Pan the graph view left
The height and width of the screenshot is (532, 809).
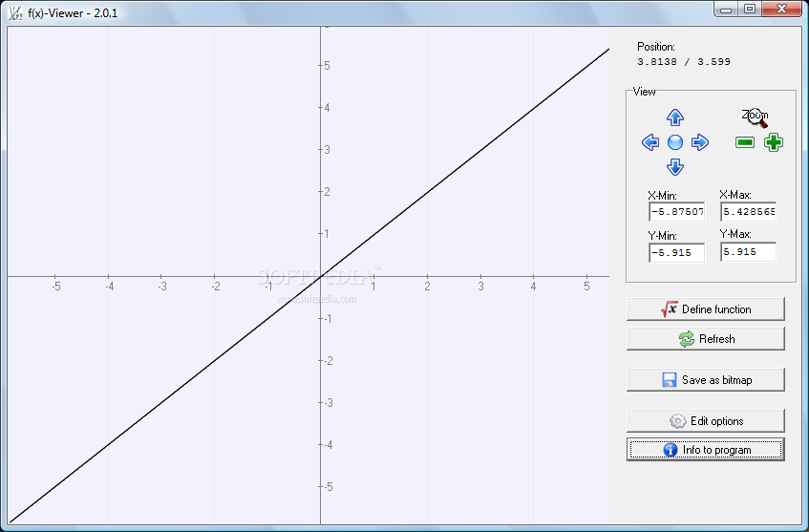(650, 142)
